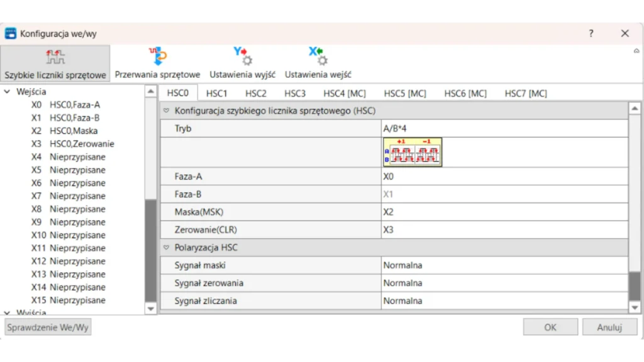Screen dimensions: 644x362
Task: Switch to the HSC0 tab
Action: (178, 93)
